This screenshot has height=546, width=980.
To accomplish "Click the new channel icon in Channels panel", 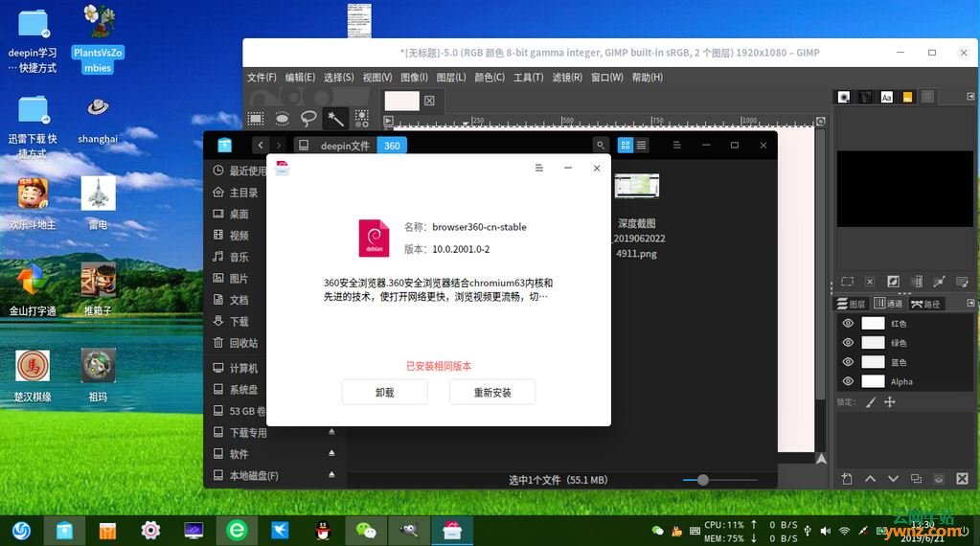I will click(847, 479).
